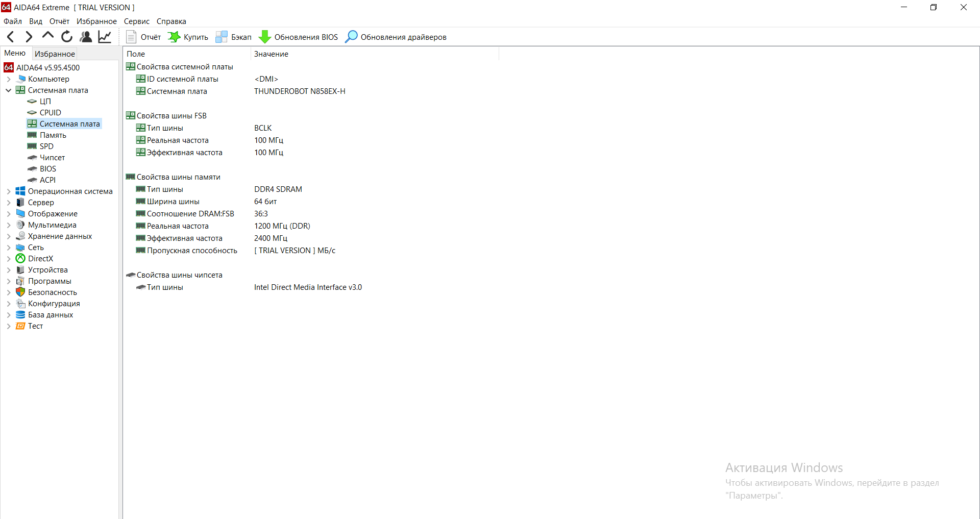
Task: Click the Купить toolbar button
Action: point(188,37)
